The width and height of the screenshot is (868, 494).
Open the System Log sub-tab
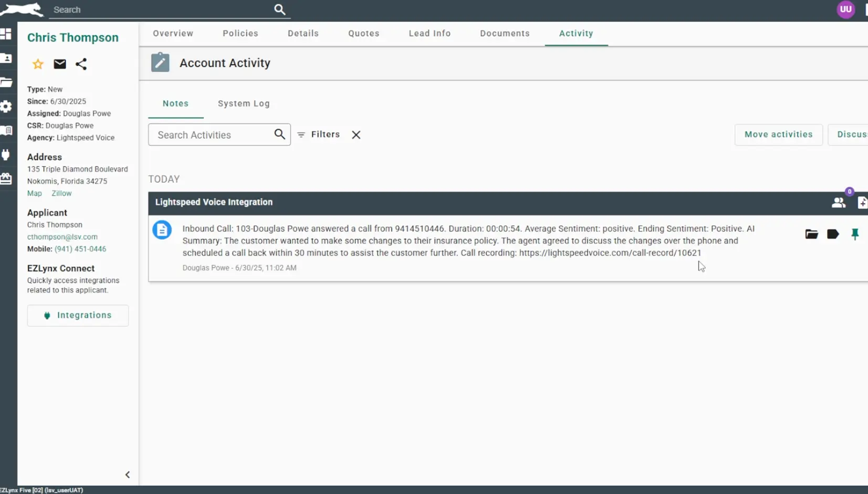point(244,103)
